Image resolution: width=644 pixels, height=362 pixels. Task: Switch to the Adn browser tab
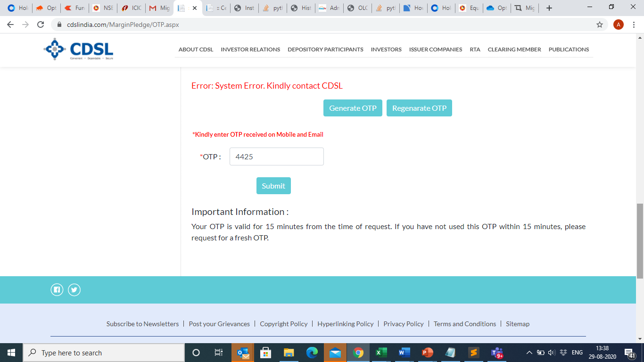click(329, 8)
